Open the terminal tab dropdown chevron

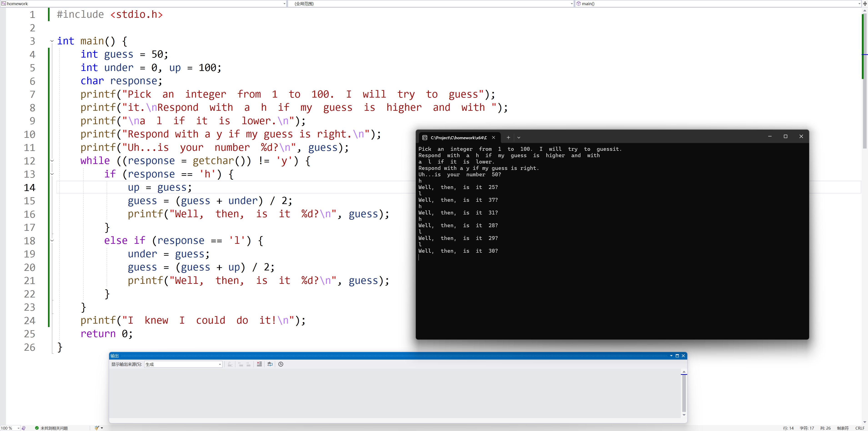click(x=519, y=137)
